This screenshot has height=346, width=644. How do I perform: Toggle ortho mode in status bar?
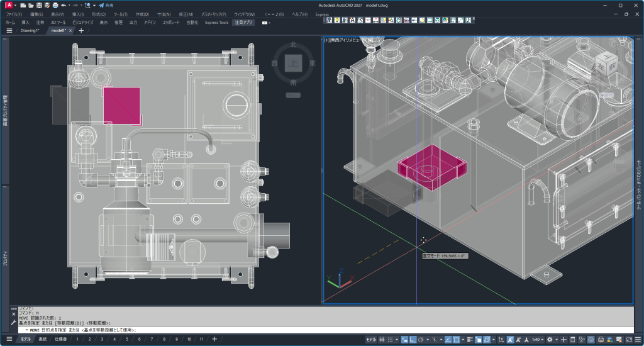pyautogui.click(x=411, y=340)
